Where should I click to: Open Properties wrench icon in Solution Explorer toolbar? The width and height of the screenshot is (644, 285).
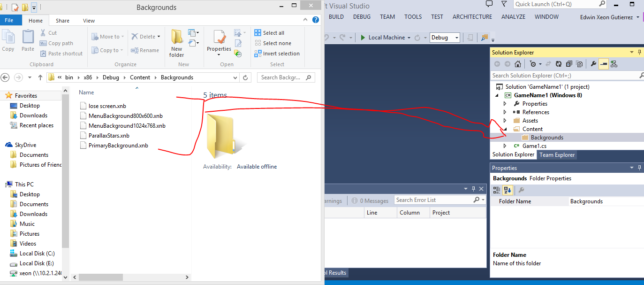pyautogui.click(x=593, y=64)
